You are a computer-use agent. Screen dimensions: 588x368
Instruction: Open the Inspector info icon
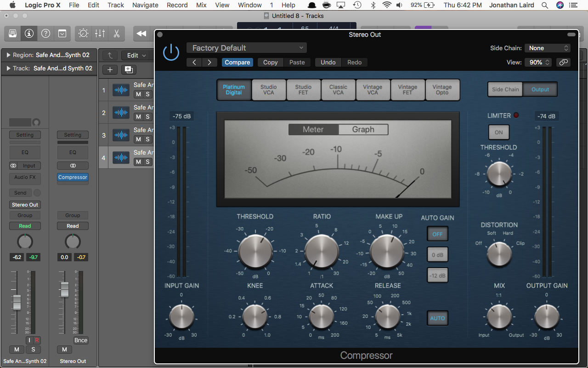tap(29, 34)
